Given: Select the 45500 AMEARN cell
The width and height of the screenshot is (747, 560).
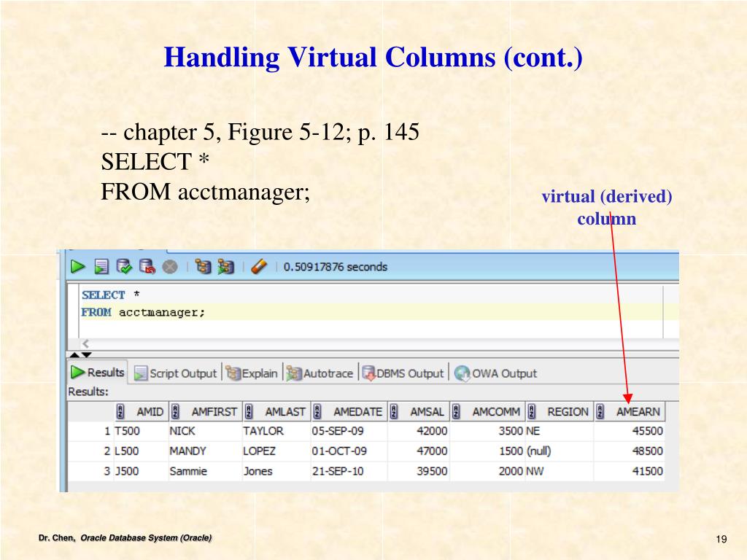Looking at the screenshot, I should [x=630, y=431].
